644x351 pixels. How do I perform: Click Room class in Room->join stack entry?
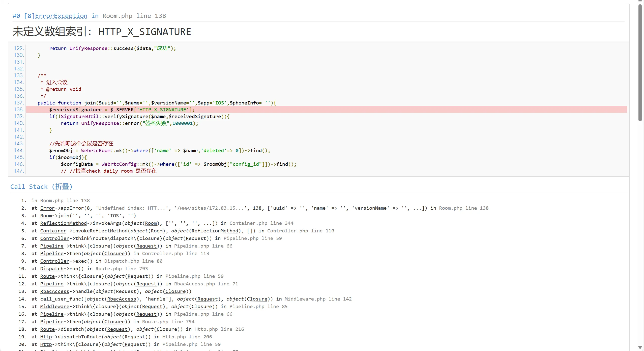tap(46, 216)
